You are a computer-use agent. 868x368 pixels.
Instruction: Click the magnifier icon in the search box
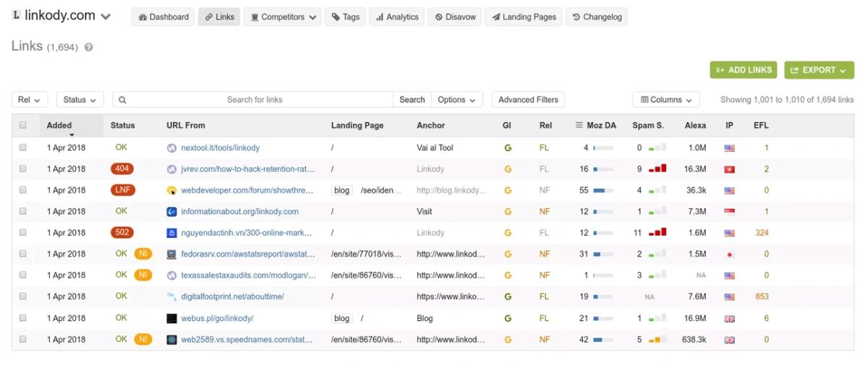pos(123,100)
